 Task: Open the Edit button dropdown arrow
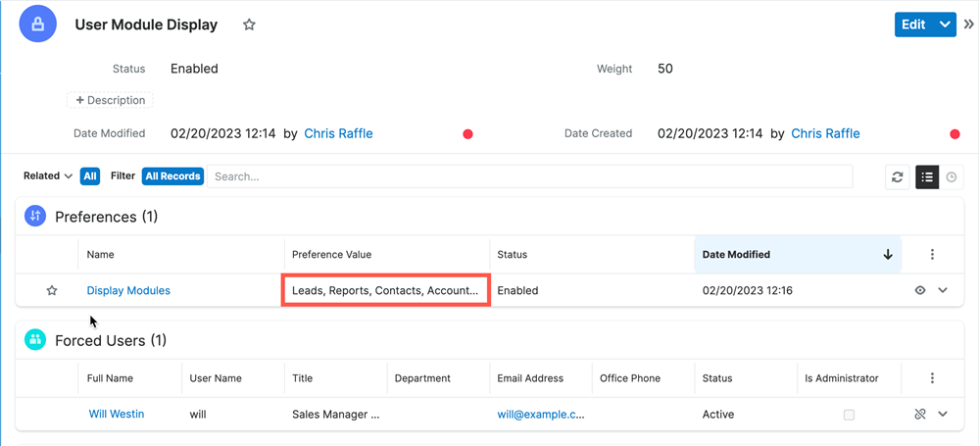pos(945,25)
